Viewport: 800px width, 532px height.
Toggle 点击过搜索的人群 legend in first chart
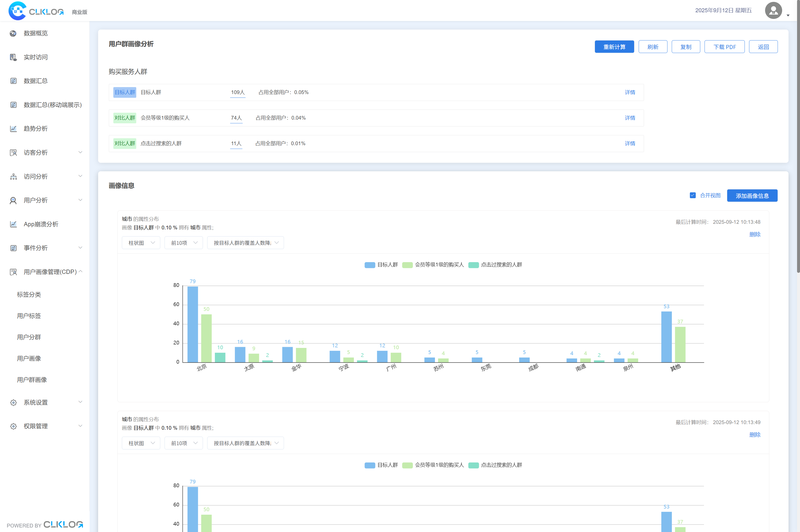(x=495, y=265)
